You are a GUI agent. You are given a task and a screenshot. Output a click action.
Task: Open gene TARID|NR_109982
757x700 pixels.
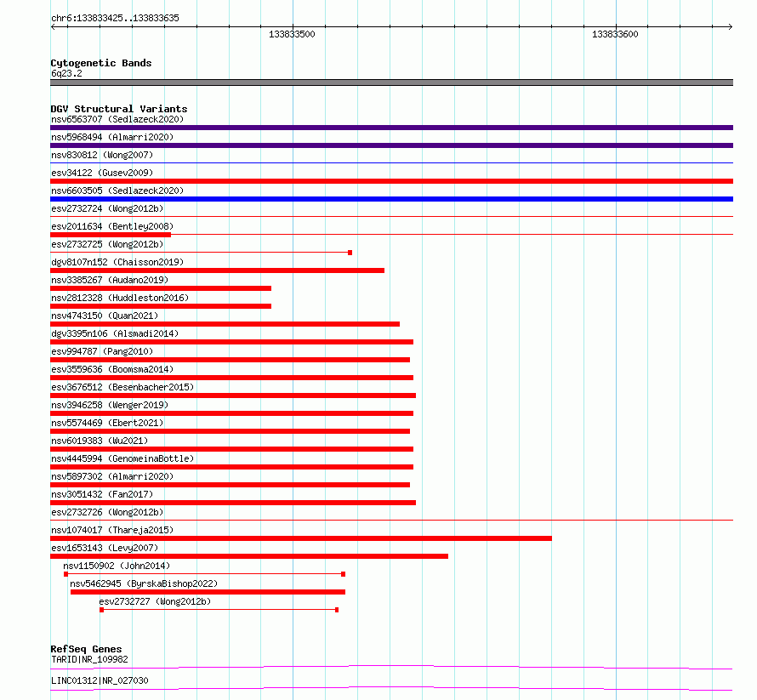pyautogui.click(x=90, y=659)
